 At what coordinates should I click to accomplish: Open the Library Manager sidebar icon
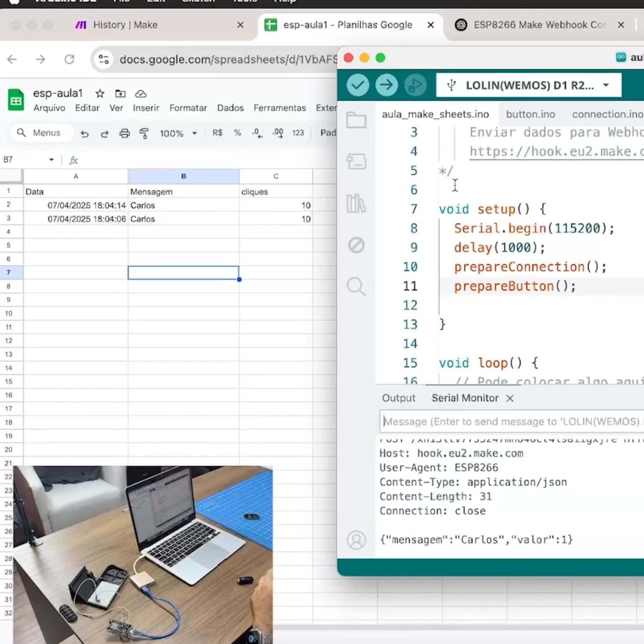pyautogui.click(x=356, y=203)
